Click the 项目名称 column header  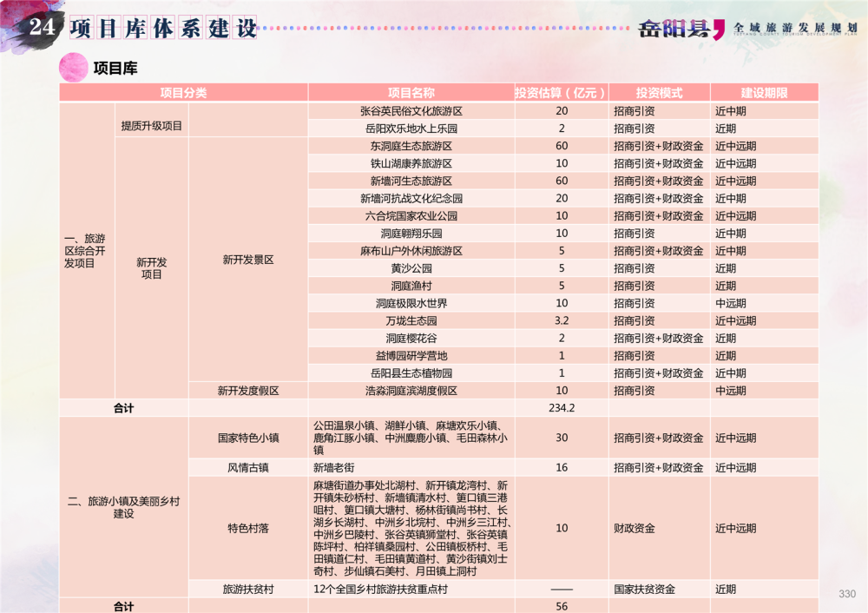(x=411, y=93)
